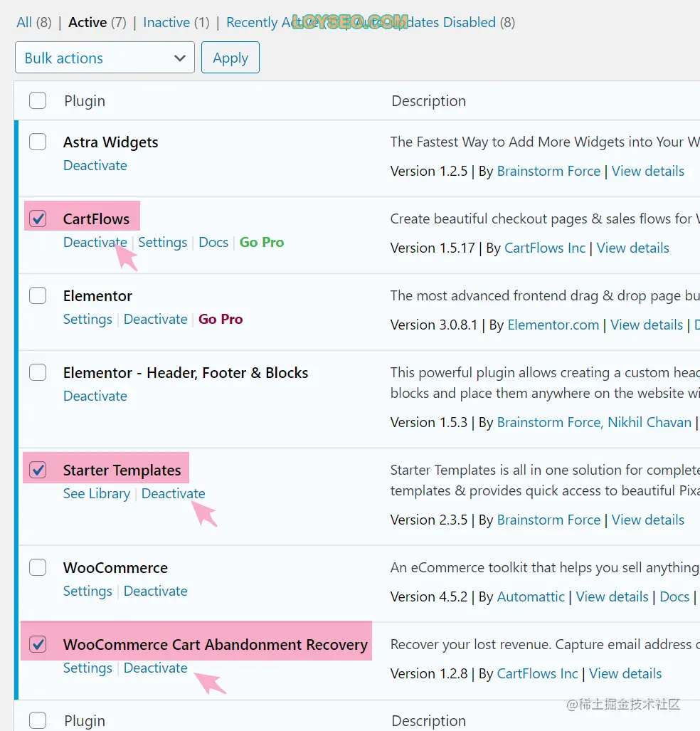The width and height of the screenshot is (700, 731).
Task: Click the top Plugin column header
Action: pos(85,100)
